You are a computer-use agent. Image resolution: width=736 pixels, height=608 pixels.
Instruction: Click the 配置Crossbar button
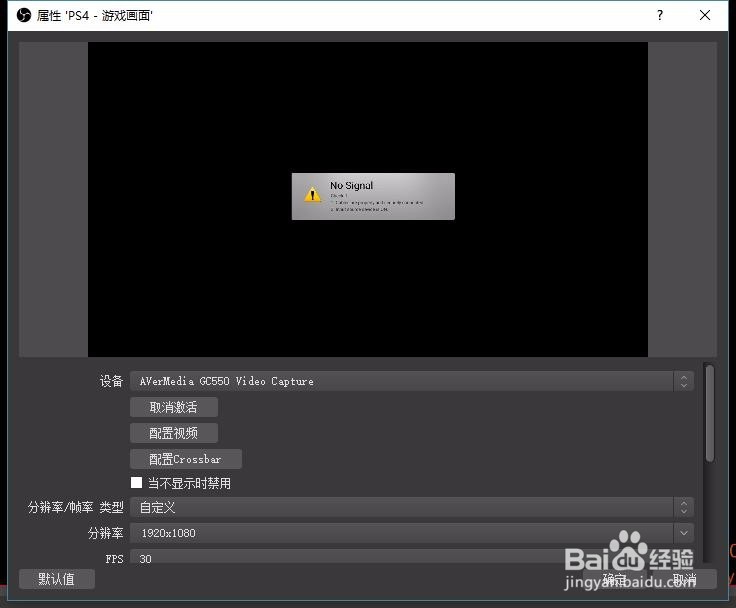(186, 459)
